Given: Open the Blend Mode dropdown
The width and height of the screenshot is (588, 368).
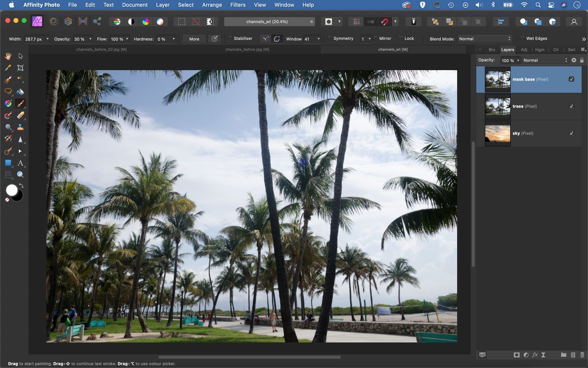Looking at the screenshot, I should coord(485,38).
